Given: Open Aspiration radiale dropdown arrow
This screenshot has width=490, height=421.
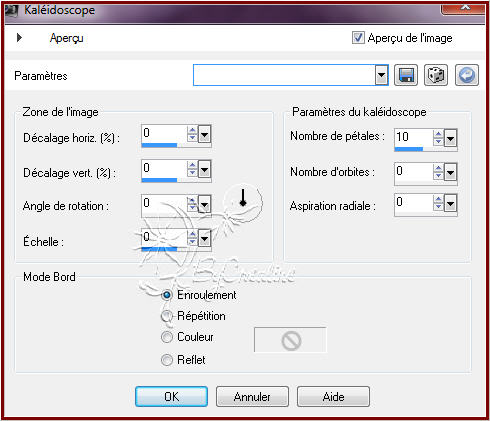Looking at the screenshot, I should (x=450, y=203).
